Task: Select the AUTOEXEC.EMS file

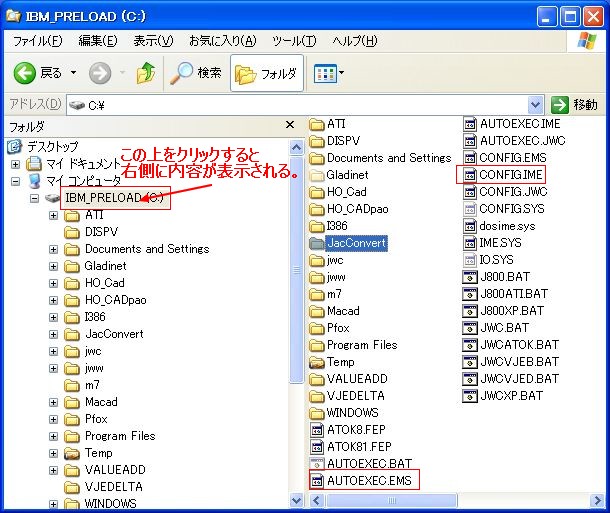Action: pyautogui.click(x=369, y=481)
